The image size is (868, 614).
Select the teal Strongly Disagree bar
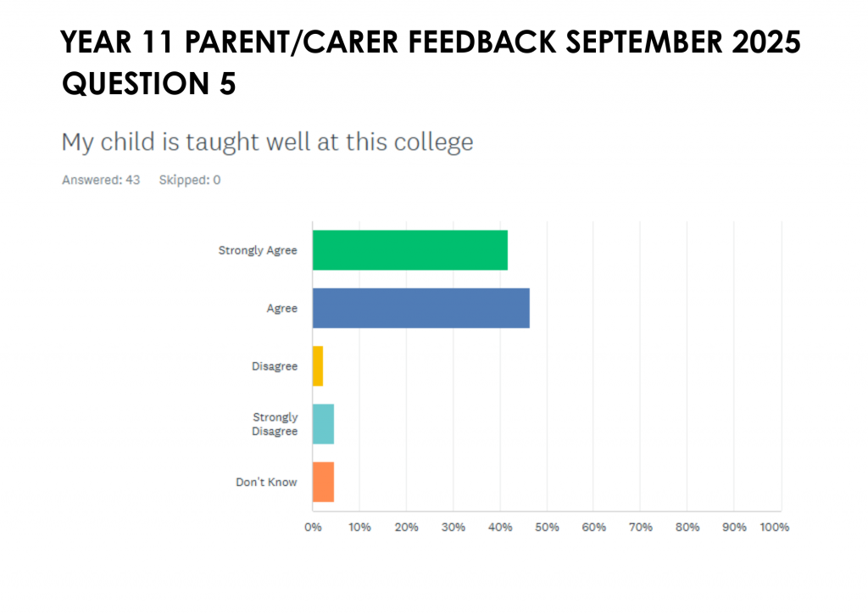[x=323, y=424]
